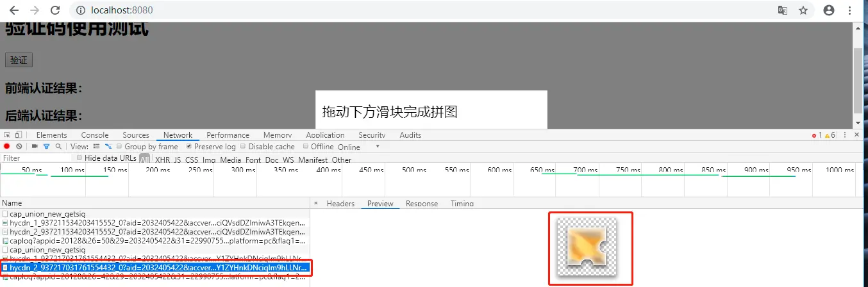The width and height of the screenshot is (868, 287).
Task: Open the Sources tab
Action: tap(136, 135)
